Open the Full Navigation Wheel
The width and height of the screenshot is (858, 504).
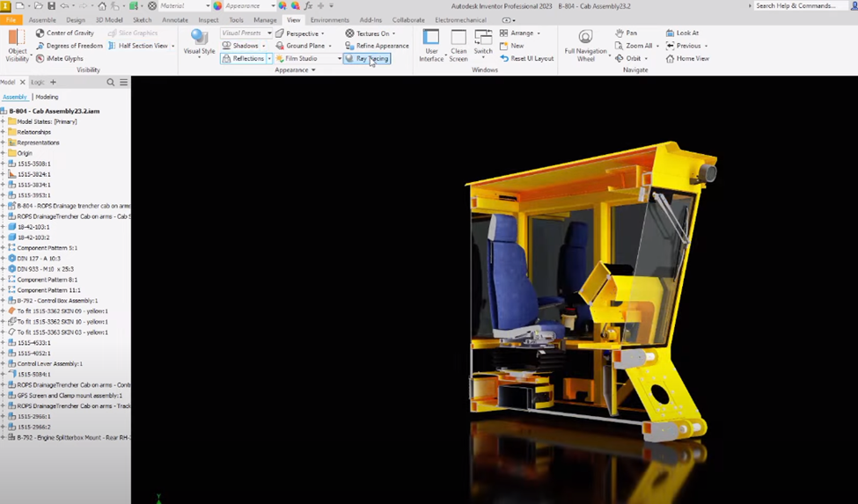pos(585,46)
